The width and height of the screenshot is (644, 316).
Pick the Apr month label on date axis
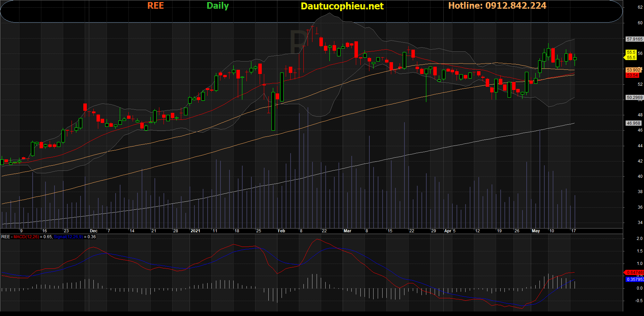(x=448, y=231)
